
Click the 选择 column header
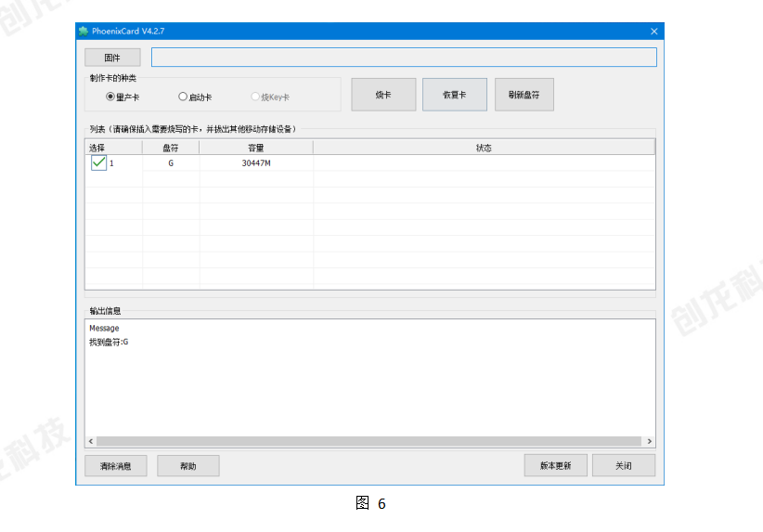(x=113, y=148)
